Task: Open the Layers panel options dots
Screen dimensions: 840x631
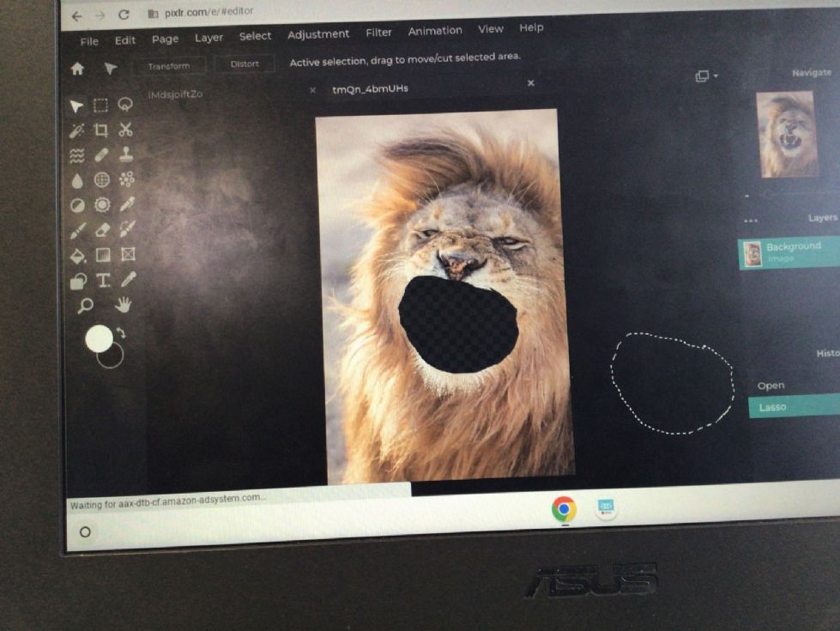Action: pyautogui.click(x=751, y=221)
